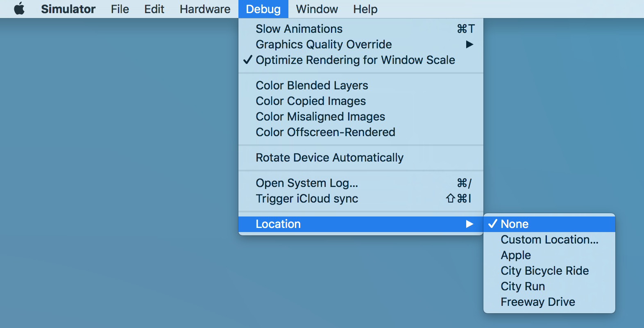Open the Window menu
Image resolution: width=644 pixels, height=328 pixels.
(317, 9)
